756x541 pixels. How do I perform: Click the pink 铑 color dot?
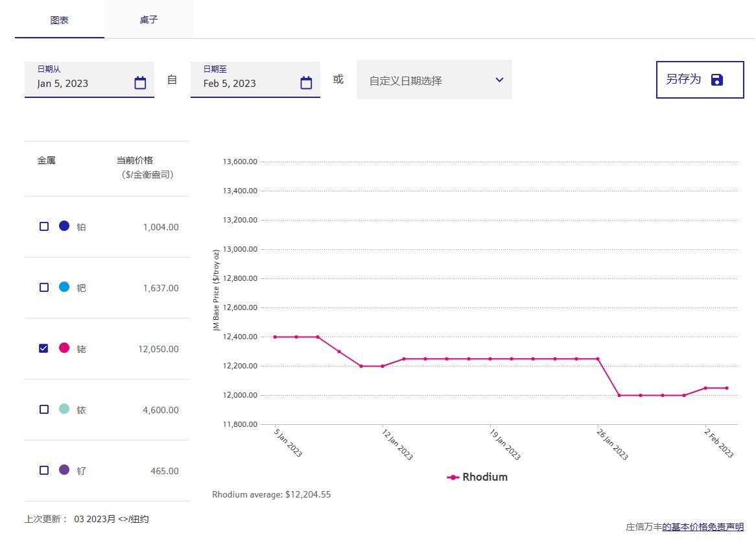[x=64, y=348]
